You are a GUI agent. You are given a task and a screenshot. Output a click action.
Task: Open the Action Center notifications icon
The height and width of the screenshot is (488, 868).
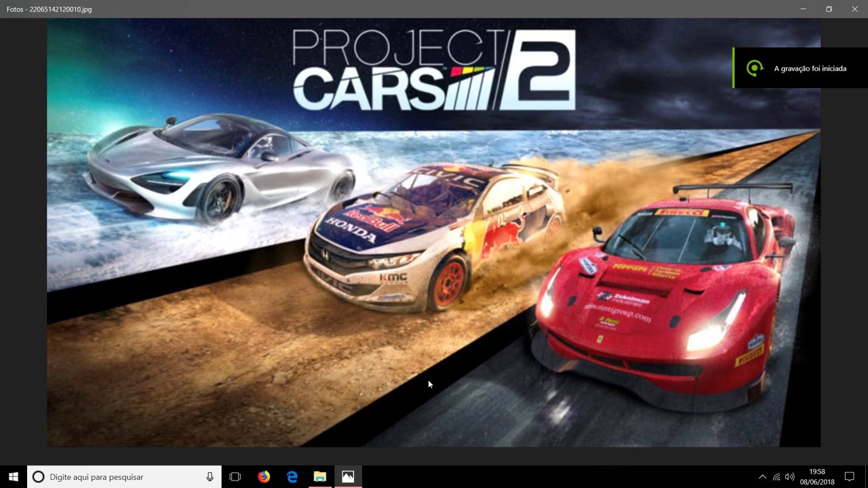(849, 476)
